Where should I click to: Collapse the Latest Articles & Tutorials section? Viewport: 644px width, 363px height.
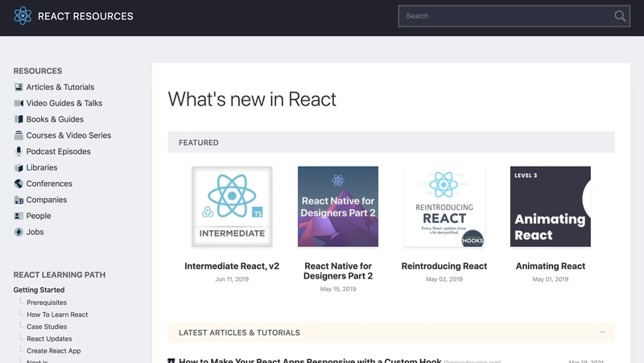[x=602, y=332]
